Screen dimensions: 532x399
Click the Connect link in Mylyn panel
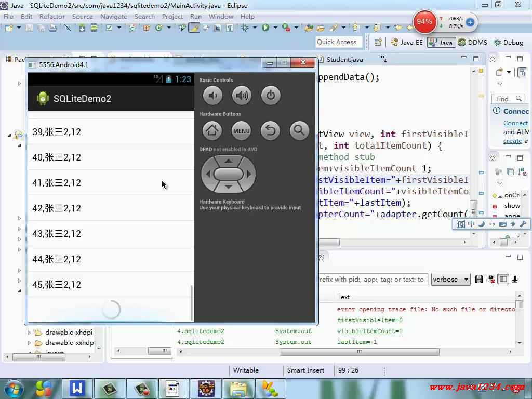[515, 123]
